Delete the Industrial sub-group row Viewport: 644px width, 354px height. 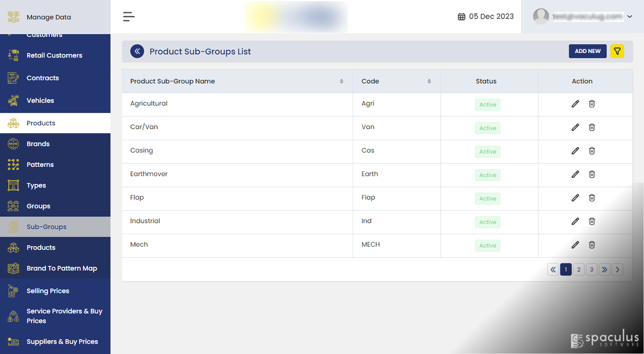tap(592, 221)
